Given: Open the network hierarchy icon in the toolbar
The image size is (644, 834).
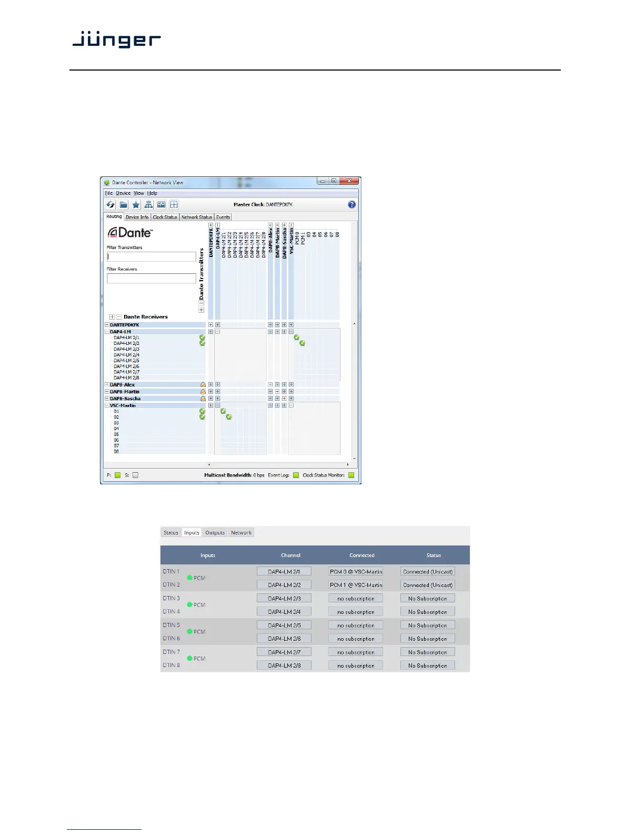Looking at the screenshot, I should pos(148,205).
